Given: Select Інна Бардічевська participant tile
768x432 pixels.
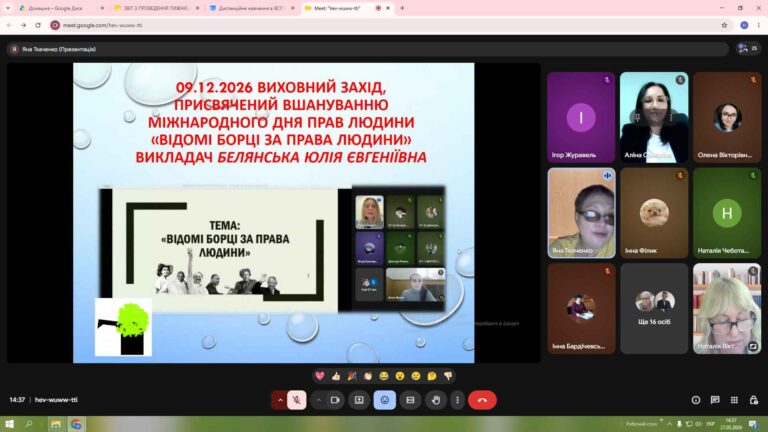Looking at the screenshot, I should click(x=581, y=309).
